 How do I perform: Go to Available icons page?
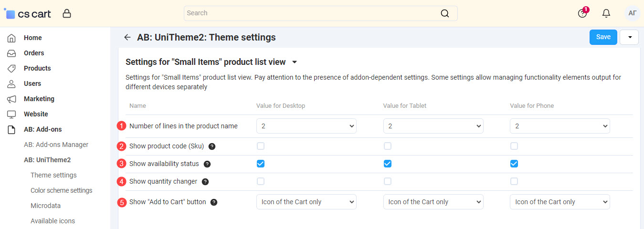[53, 221]
